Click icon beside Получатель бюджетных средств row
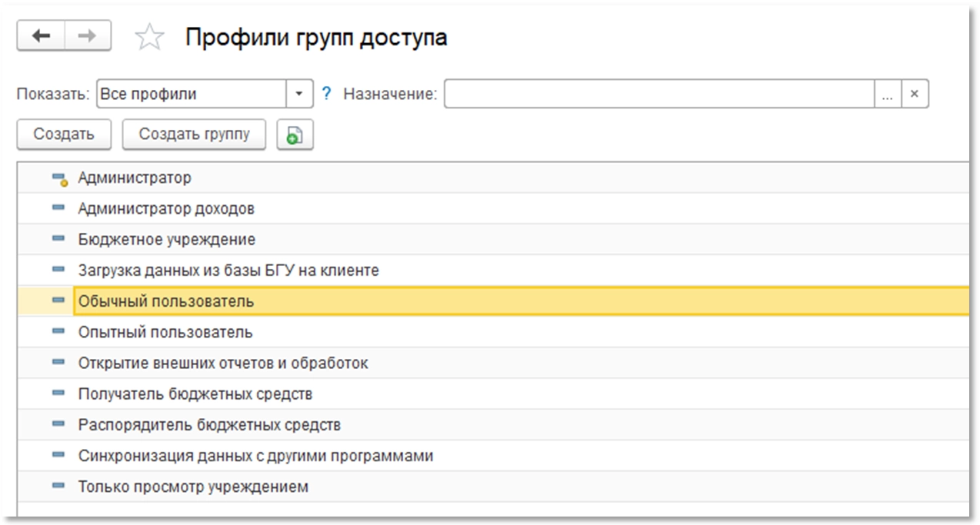 (58, 394)
